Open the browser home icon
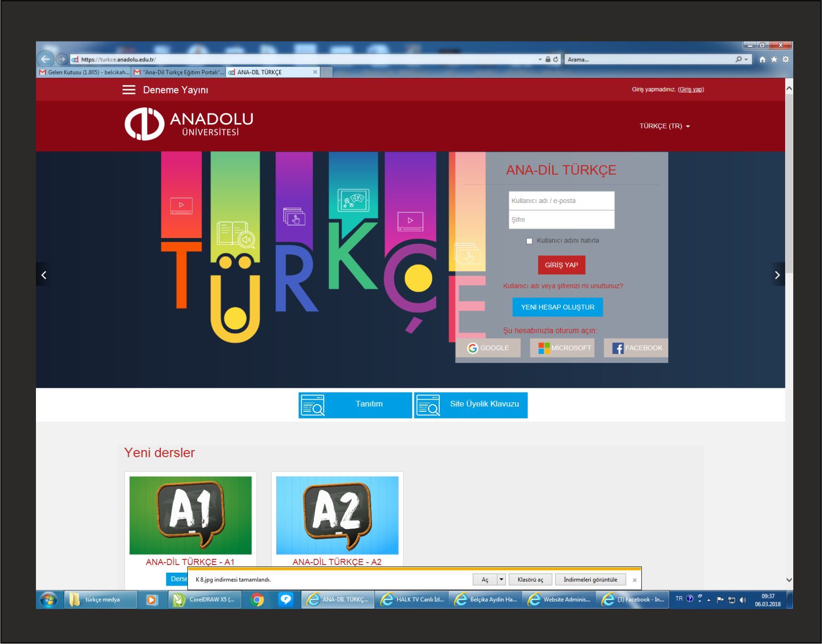The width and height of the screenshot is (822, 644). (x=762, y=59)
